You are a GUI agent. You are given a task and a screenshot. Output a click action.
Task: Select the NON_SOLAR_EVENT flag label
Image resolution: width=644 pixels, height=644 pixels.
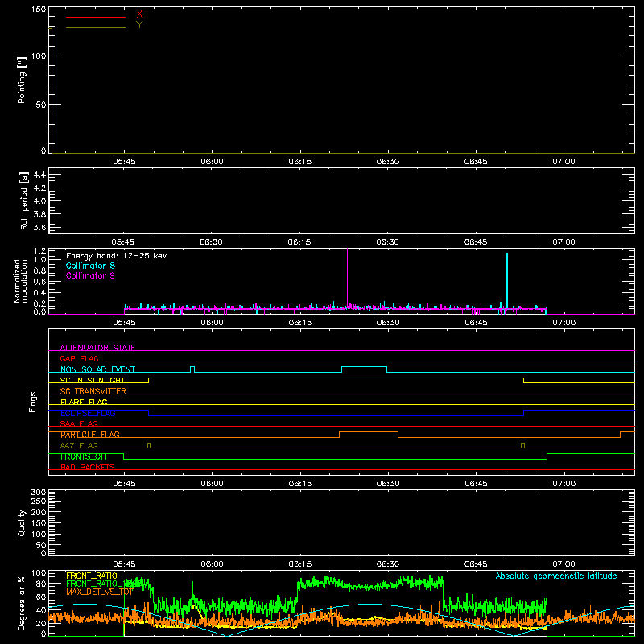(x=97, y=369)
